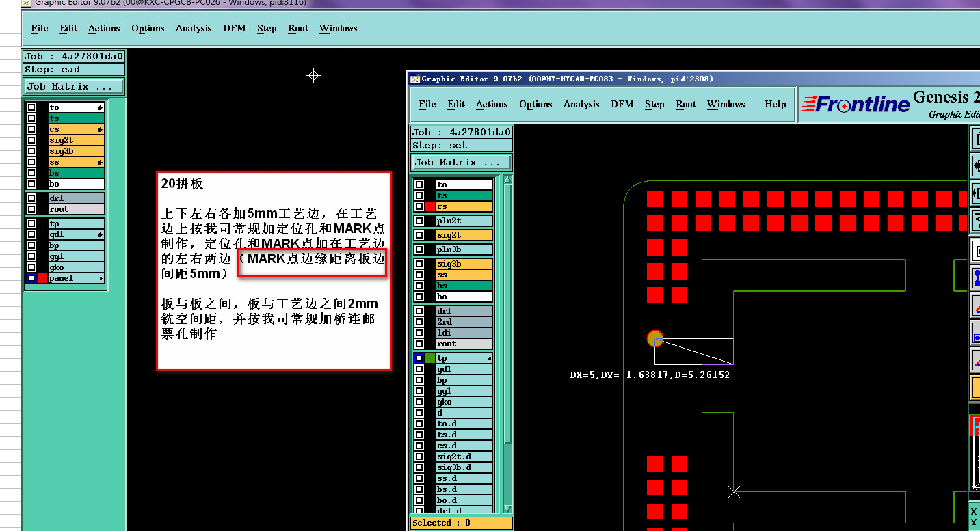Click hand marker on back window 'ss' layer

click(100, 163)
